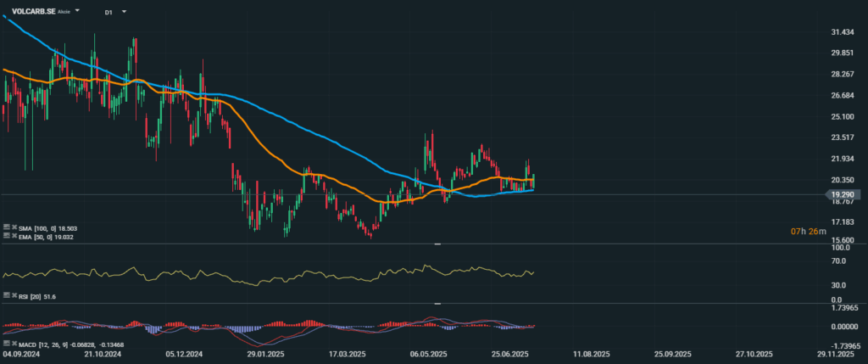Click the 25.06.2025 date on time axis
Image resolution: width=868 pixels, height=364 pixels.
click(511, 354)
